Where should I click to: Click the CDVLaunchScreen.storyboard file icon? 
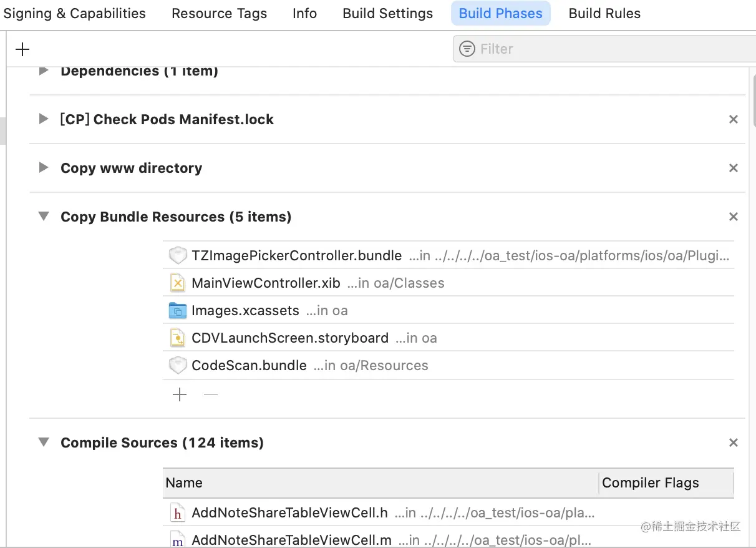tap(178, 338)
